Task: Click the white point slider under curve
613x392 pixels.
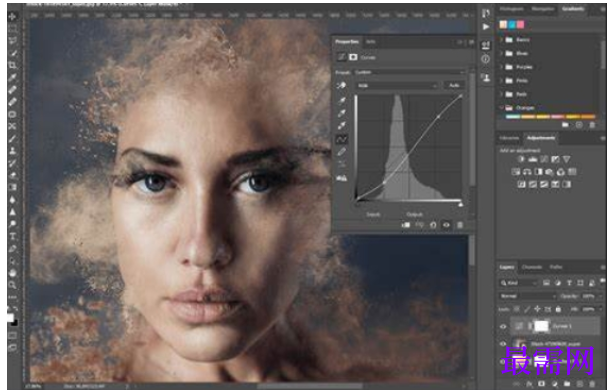Action: (x=461, y=204)
